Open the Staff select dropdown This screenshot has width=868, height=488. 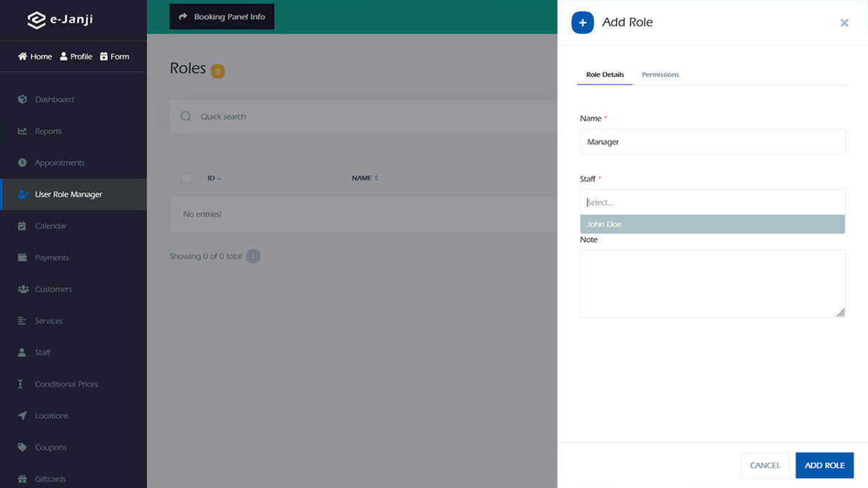tap(712, 202)
